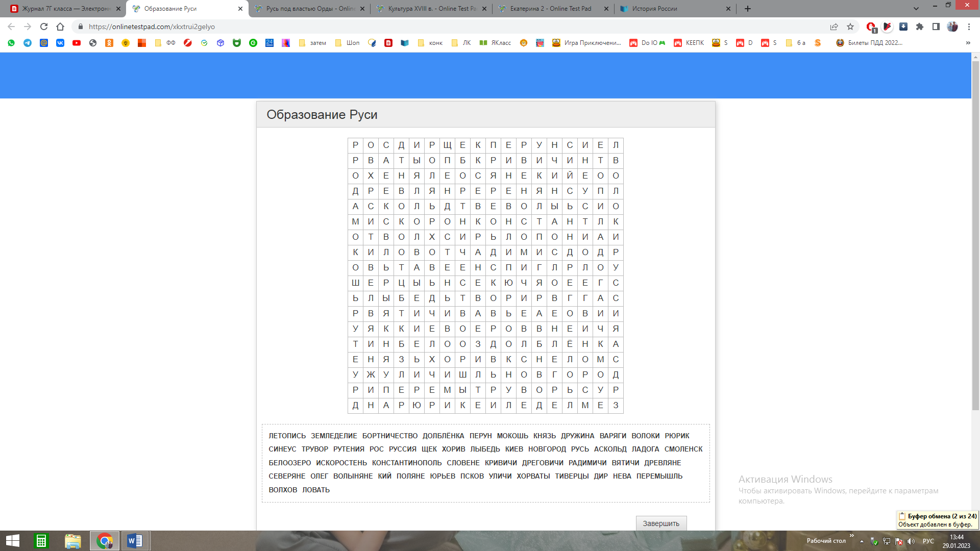Open the VK bookmark icon
Viewport: 980px width, 551px height.
60,43
